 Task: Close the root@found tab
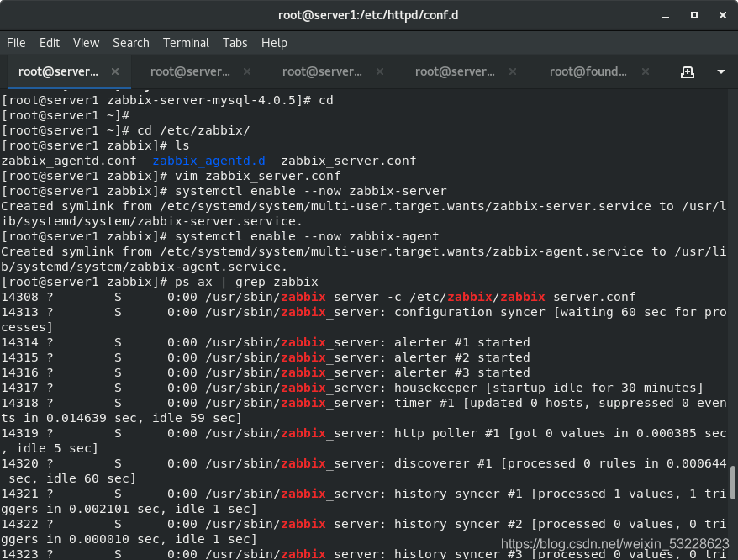coord(646,71)
